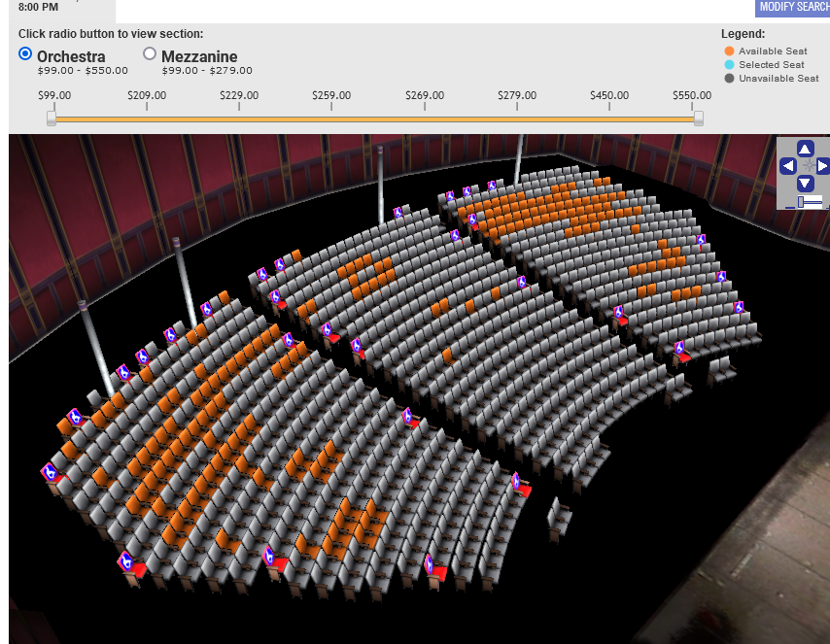The height and width of the screenshot is (644, 830).
Task: Click the Modify Search button
Action: [793, 8]
